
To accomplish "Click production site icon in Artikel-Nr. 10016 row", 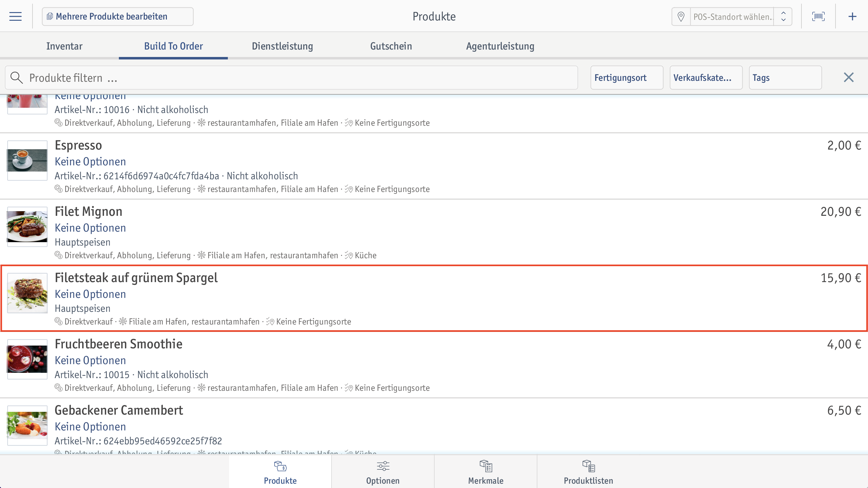I will point(349,123).
